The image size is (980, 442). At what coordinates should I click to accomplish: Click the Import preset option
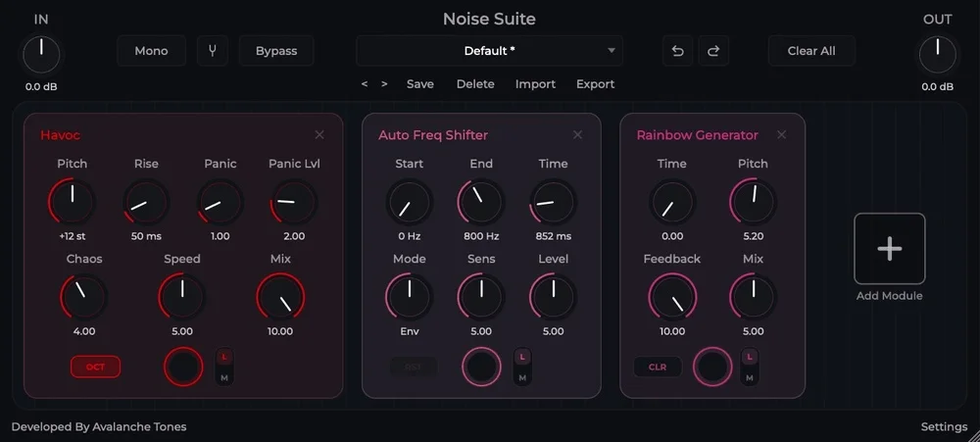[535, 84]
